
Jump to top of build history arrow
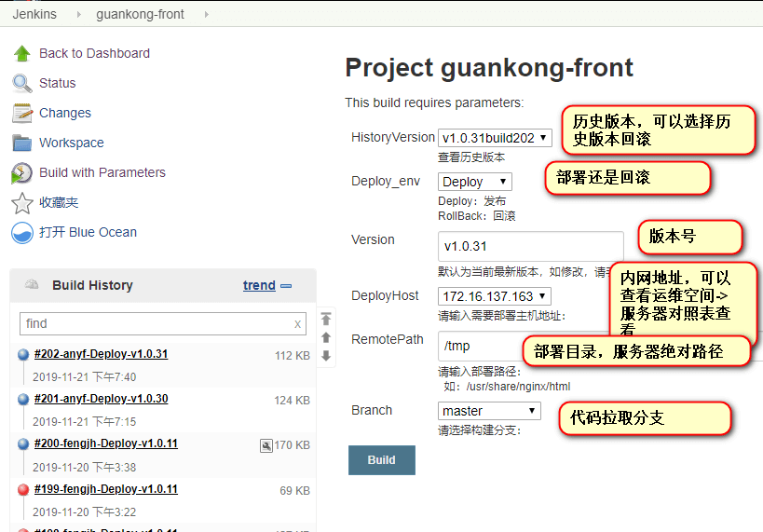[x=326, y=319]
